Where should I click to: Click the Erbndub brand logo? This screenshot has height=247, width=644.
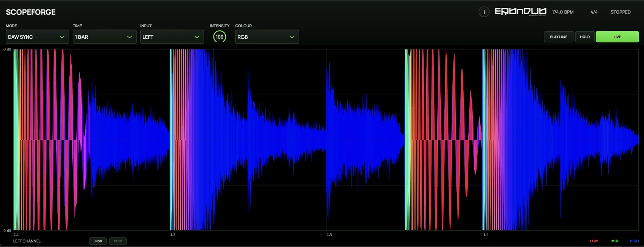pyautogui.click(x=521, y=12)
